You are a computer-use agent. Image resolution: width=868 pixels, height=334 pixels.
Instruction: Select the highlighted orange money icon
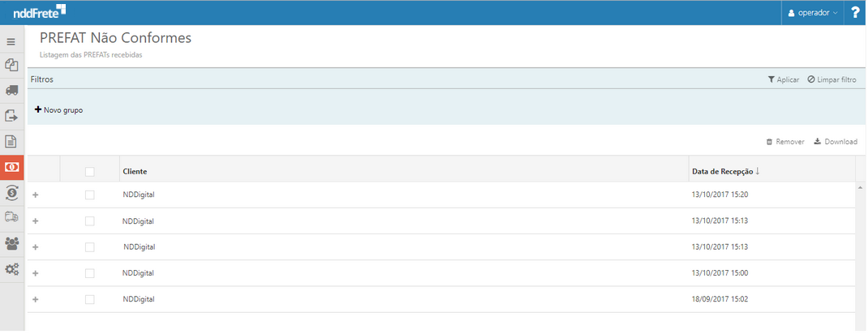(12, 167)
